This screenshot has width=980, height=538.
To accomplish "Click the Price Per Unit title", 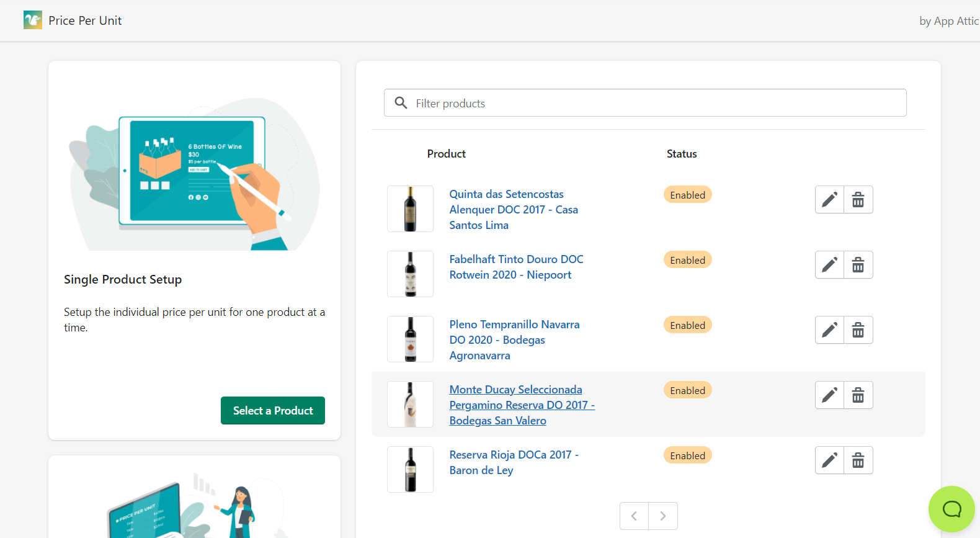I will [x=85, y=20].
